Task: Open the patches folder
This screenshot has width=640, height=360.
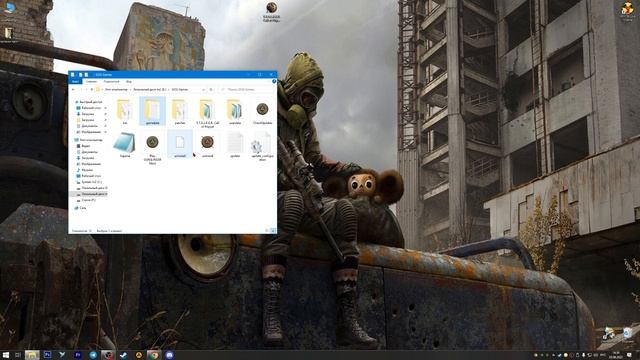Action: tap(180, 111)
